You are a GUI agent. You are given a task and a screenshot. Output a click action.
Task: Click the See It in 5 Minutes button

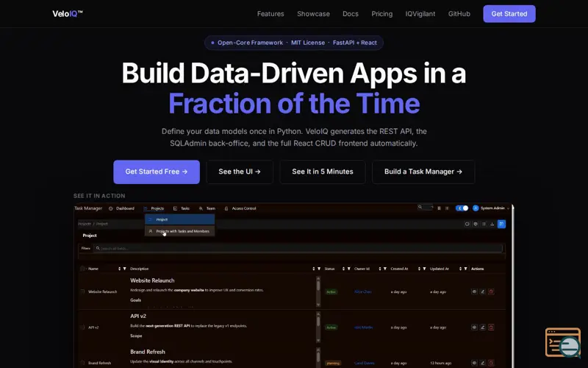(x=323, y=171)
